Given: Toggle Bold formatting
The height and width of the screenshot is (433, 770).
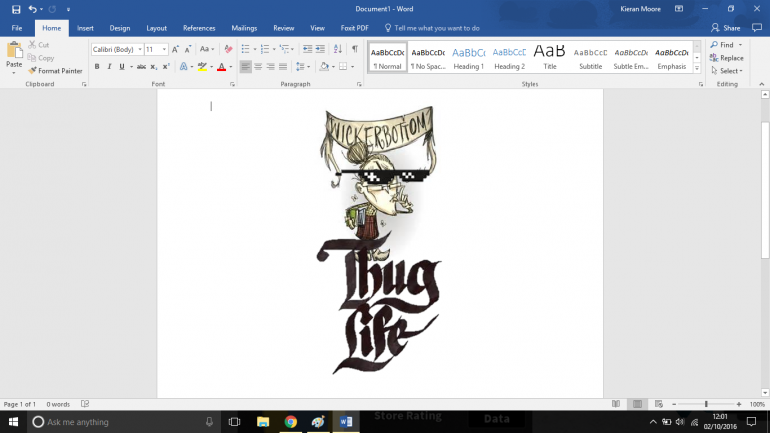Looking at the screenshot, I should (x=97, y=67).
